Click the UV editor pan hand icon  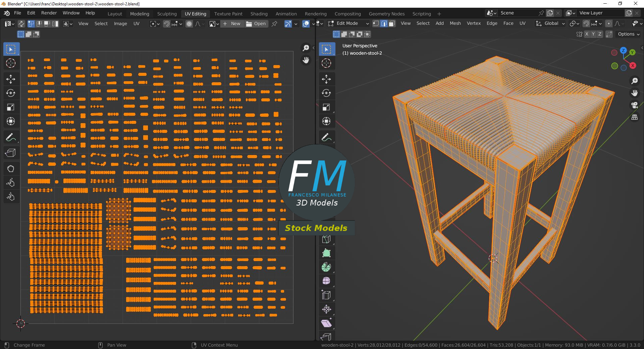[306, 60]
